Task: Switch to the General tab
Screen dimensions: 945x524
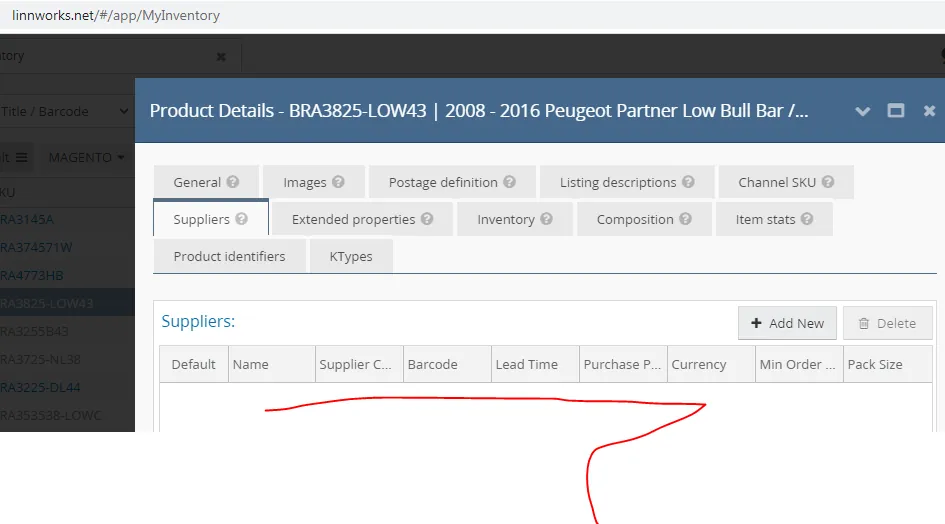Action: pyautogui.click(x=206, y=182)
